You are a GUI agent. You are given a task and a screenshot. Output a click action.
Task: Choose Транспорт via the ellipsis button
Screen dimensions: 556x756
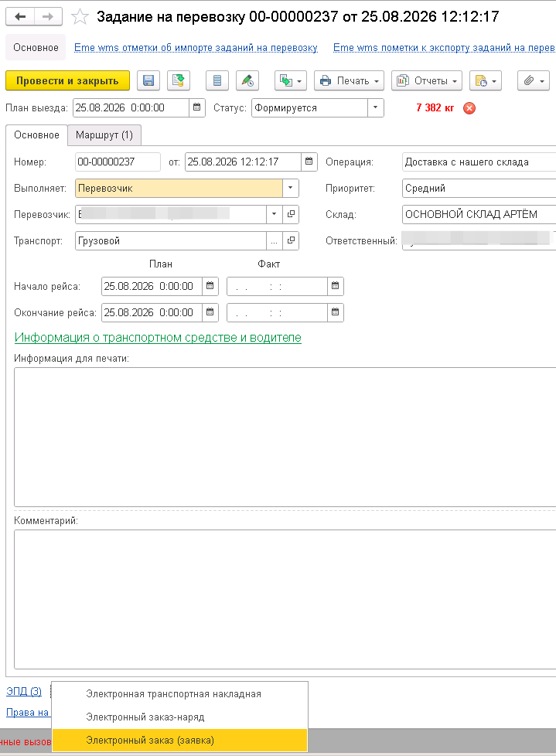click(x=274, y=240)
